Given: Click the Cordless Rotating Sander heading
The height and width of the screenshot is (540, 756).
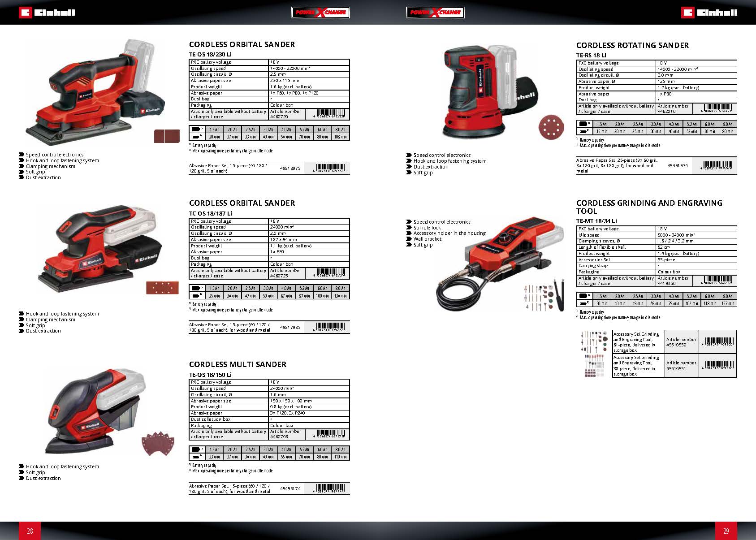Looking at the screenshot, I should click(632, 45).
